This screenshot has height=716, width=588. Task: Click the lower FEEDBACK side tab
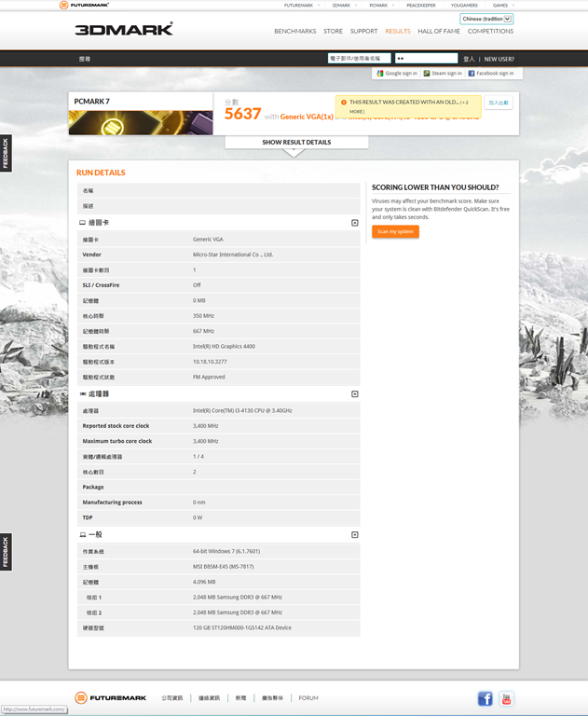(6, 552)
